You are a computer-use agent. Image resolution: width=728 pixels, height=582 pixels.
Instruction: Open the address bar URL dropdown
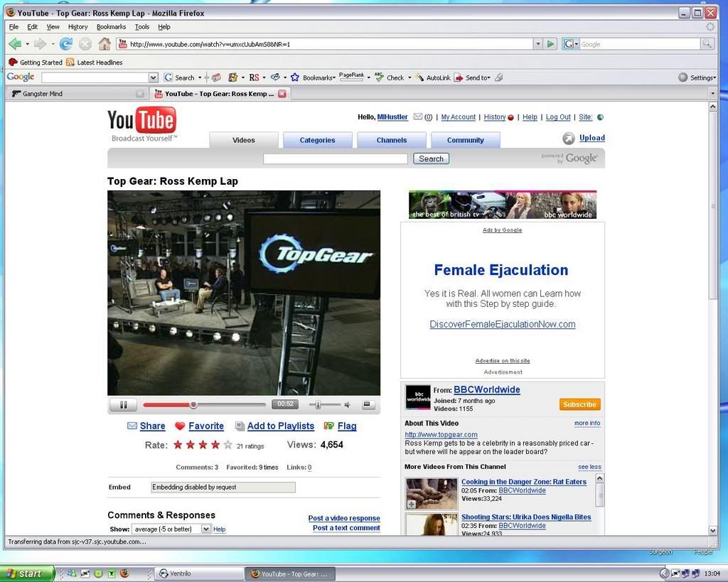[538, 44]
